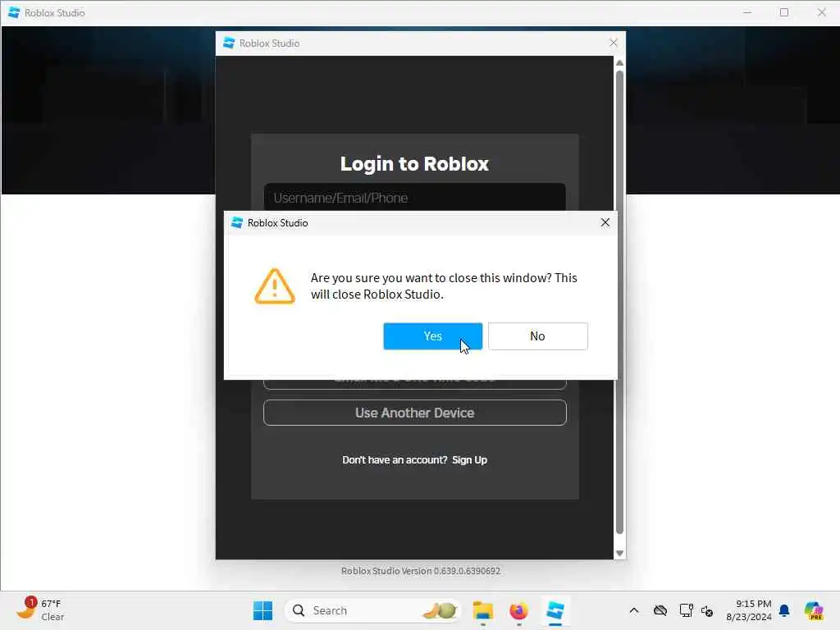Image resolution: width=840 pixels, height=630 pixels.
Task: Click the display/network tray icon
Action: coord(686,610)
